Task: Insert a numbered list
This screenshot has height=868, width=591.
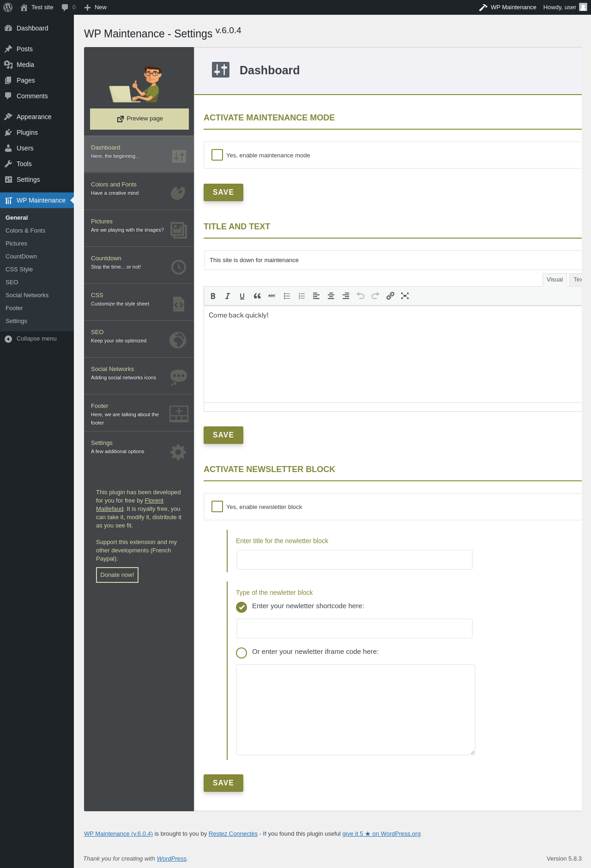Action: click(x=302, y=296)
